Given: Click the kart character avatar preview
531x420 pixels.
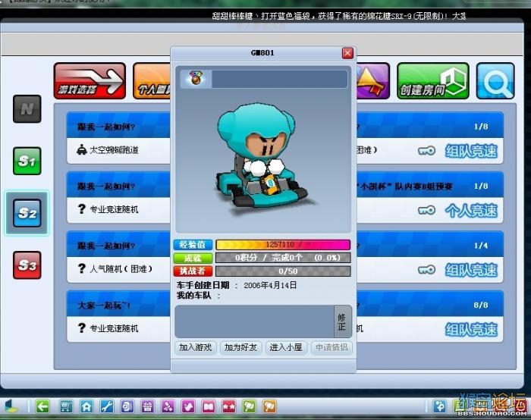Looking at the screenshot, I should point(262,159).
